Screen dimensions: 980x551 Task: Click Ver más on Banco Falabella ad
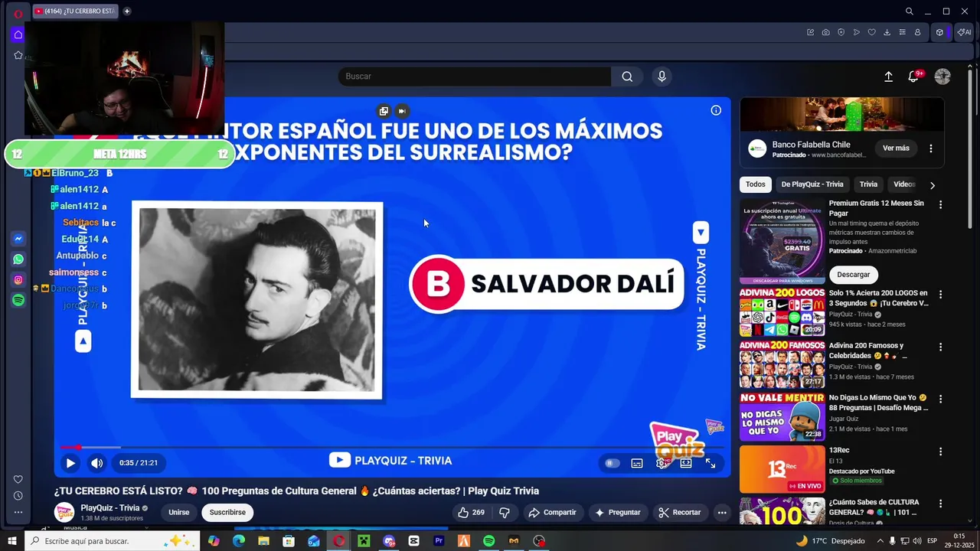pos(896,148)
